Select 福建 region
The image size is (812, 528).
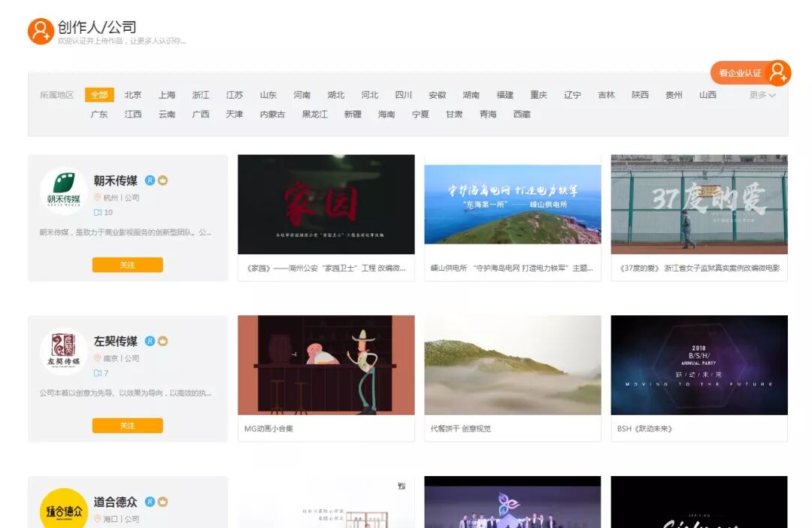tap(505, 95)
